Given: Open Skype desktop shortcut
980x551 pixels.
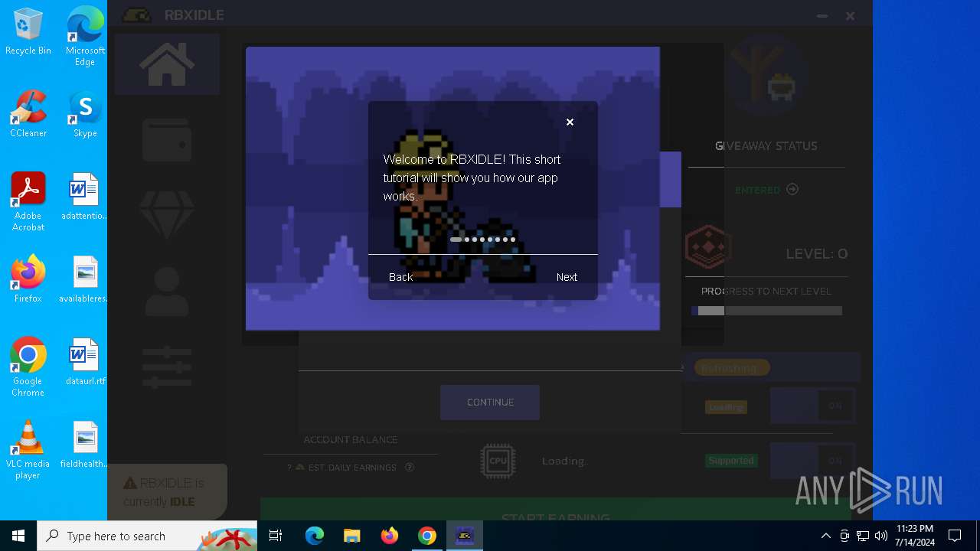Looking at the screenshot, I should [85, 114].
